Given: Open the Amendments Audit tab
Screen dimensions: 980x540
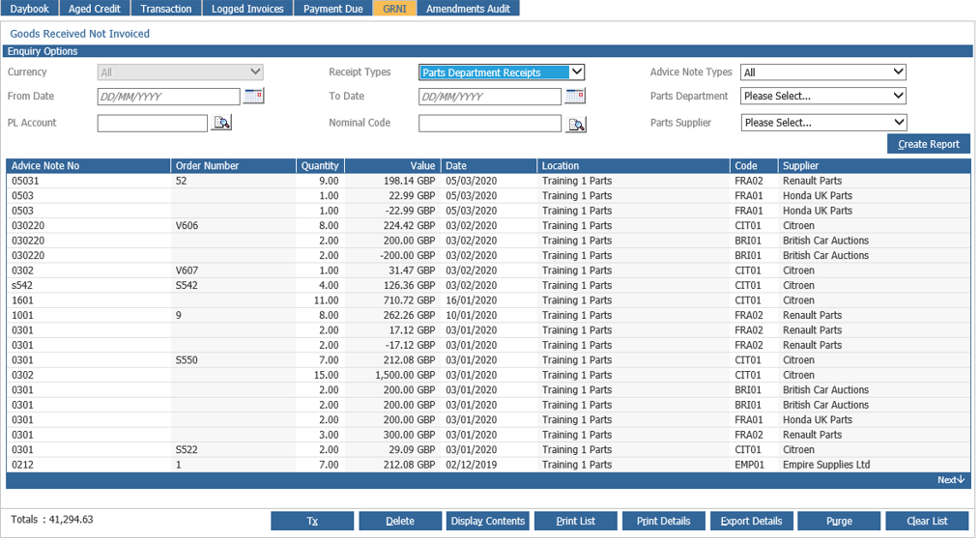Looking at the screenshot, I should (468, 8).
